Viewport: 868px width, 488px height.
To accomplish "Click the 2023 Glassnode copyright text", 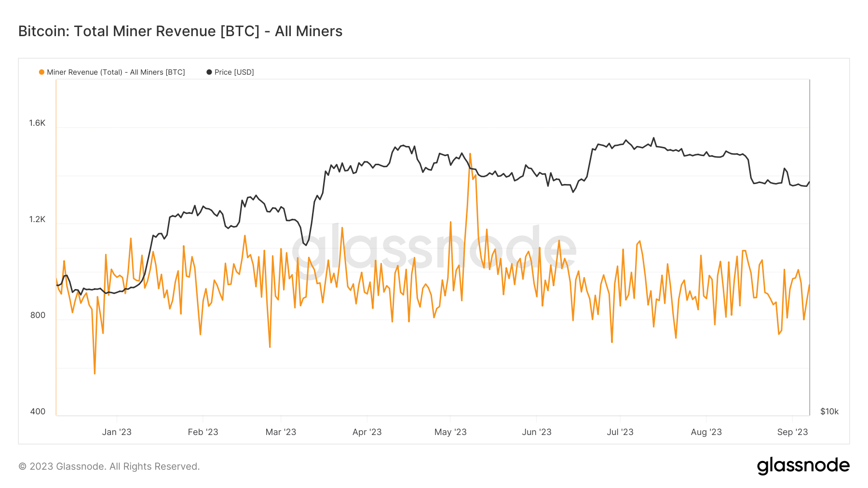I will coord(109,466).
